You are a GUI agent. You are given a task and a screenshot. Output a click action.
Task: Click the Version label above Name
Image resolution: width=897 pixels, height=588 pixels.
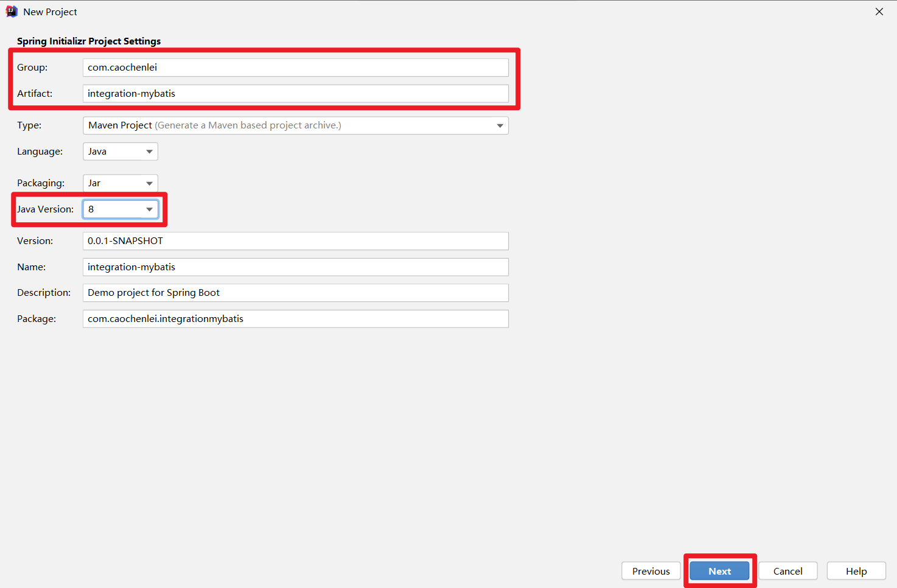pos(35,241)
